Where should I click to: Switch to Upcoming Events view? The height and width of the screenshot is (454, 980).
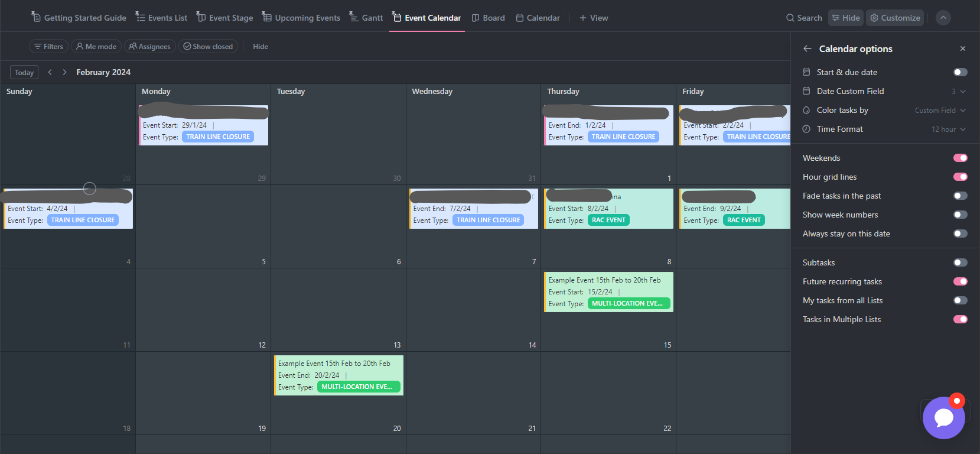(x=301, y=18)
